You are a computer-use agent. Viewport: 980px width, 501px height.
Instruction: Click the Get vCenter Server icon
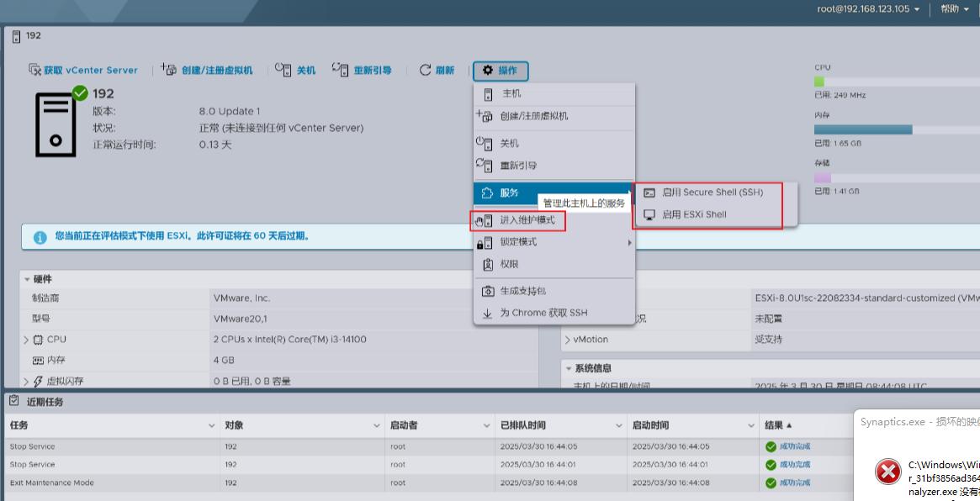[34, 71]
